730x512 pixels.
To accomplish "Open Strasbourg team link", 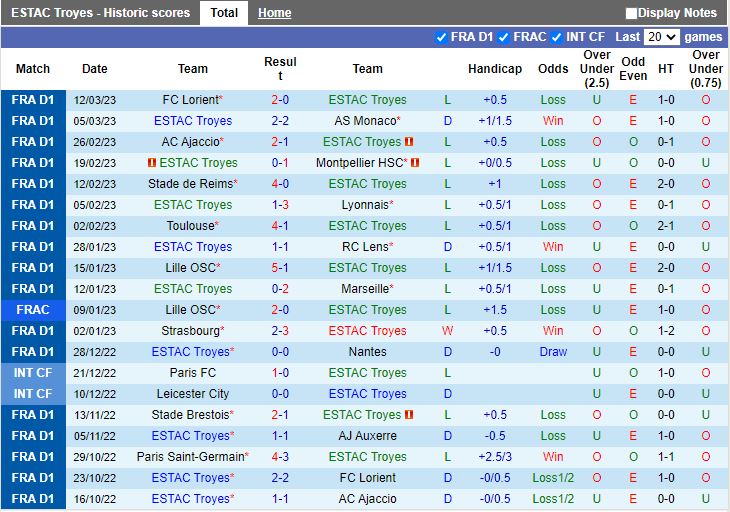I will point(190,330).
